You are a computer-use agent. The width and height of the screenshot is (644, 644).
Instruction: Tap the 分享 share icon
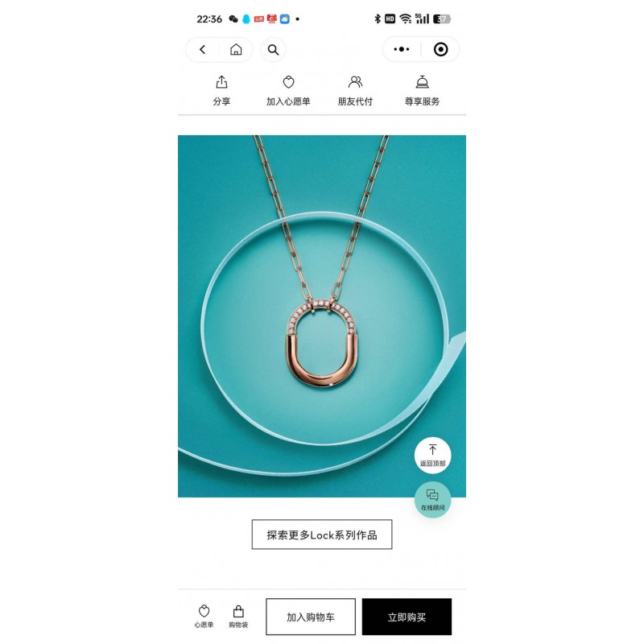click(x=221, y=91)
